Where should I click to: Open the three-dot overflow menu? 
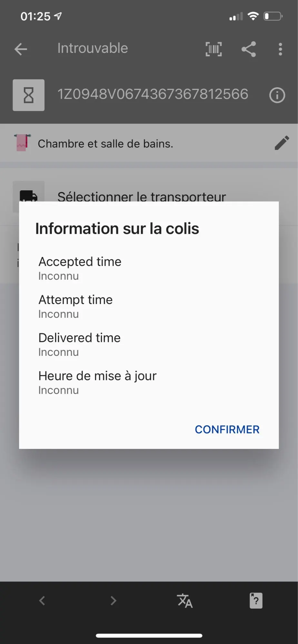pyautogui.click(x=280, y=49)
